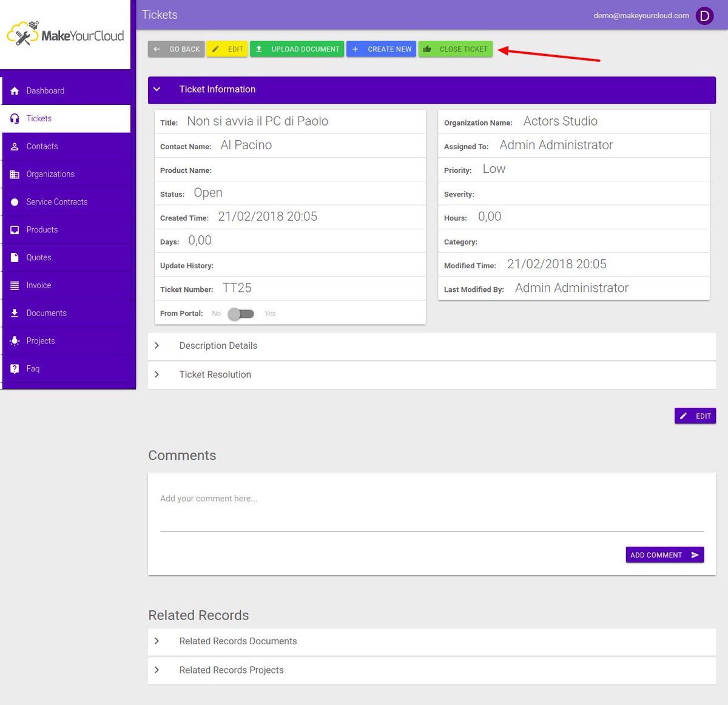Click the priority value 'Low'
Viewport: 728px width, 705px height.
click(x=494, y=169)
